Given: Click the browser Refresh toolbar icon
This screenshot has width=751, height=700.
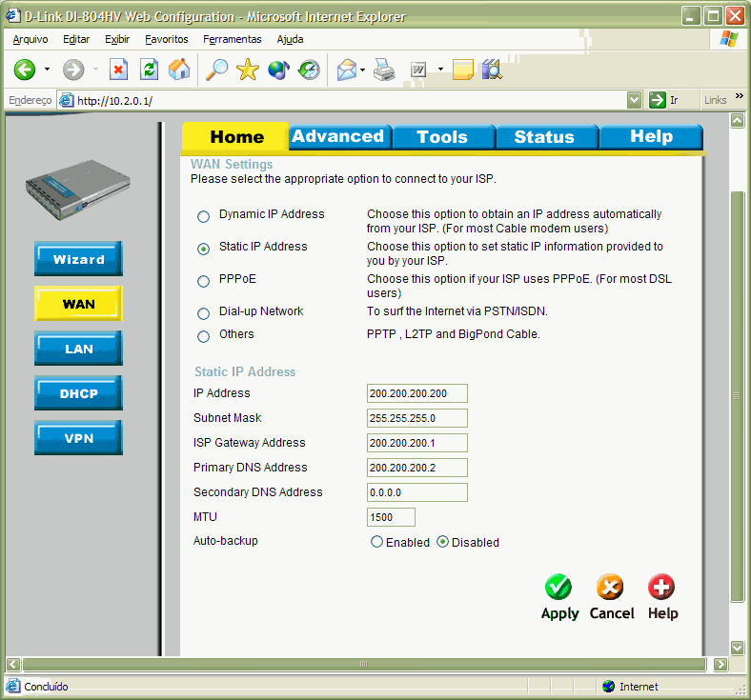Looking at the screenshot, I should (149, 70).
